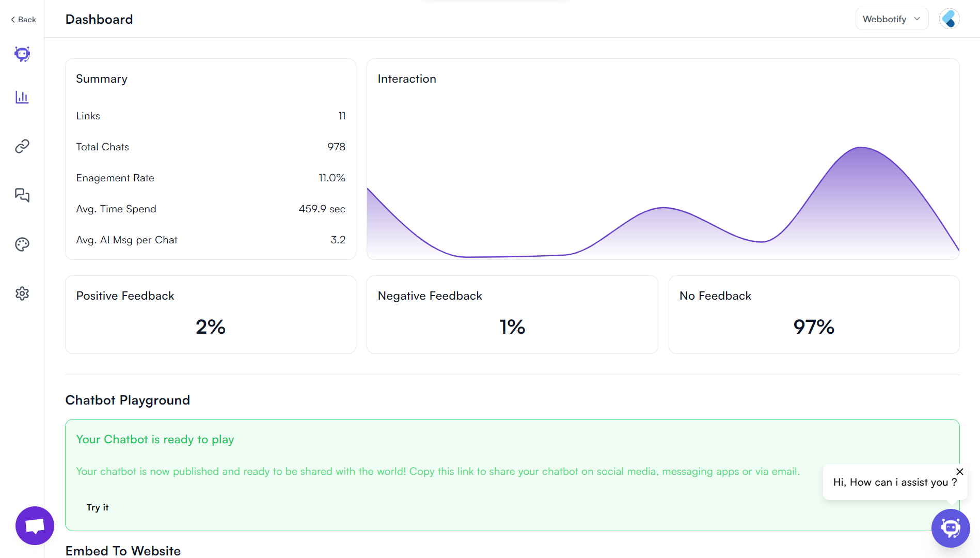Click the Avg. AI Msg per Chat value 3.2
This screenshot has width=980, height=558.
click(338, 240)
